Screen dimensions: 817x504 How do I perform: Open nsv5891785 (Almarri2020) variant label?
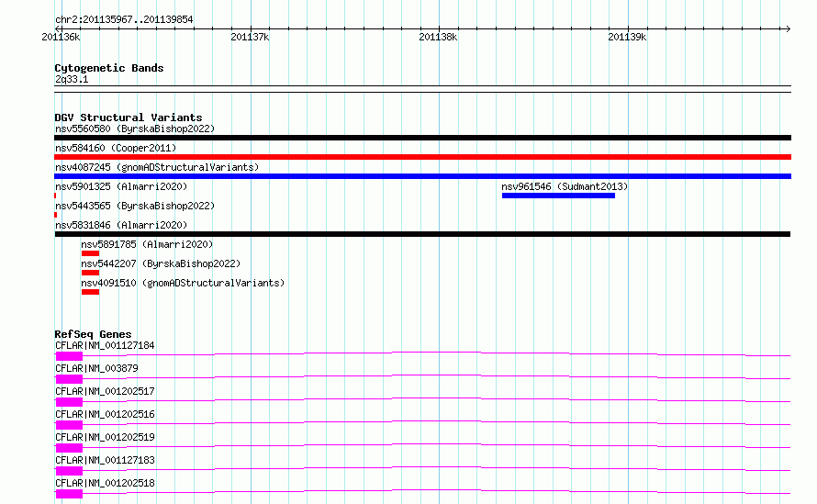coord(147,244)
